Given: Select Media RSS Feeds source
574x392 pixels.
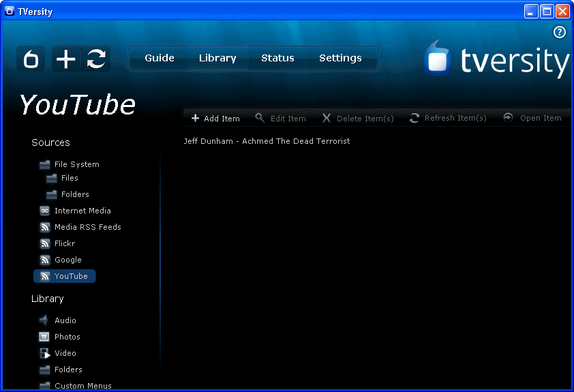Looking at the screenshot, I should tap(87, 227).
